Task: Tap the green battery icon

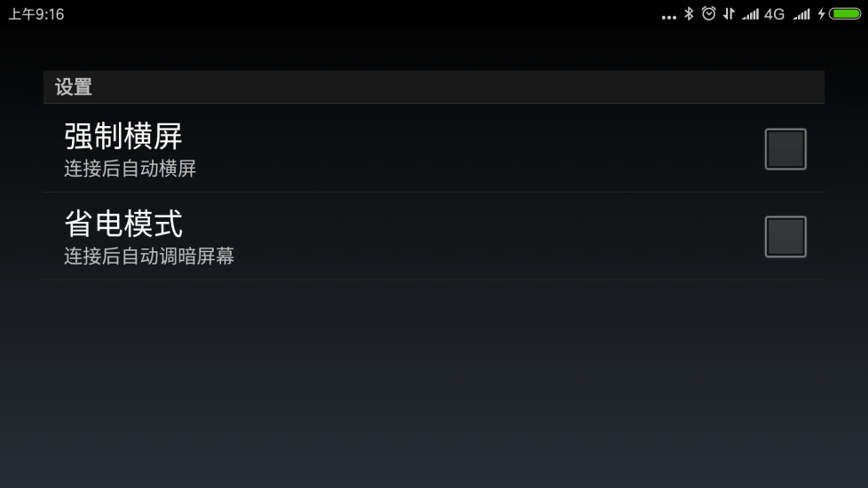Action: coord(845,14)
